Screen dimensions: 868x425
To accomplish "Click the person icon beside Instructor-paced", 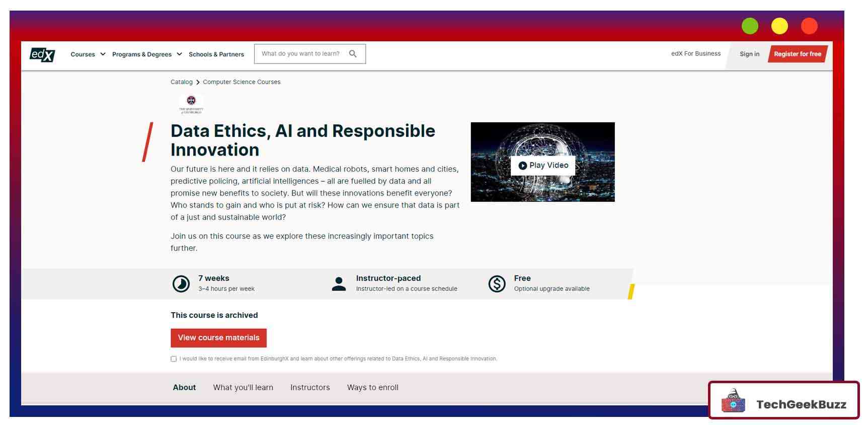I will (x=339, y=284).
